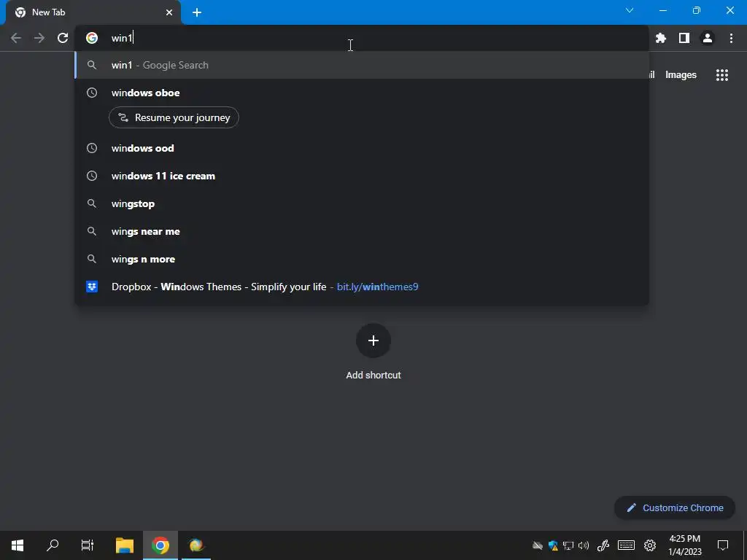Choose the windows ood suggestion
Image resolution: width=747 pixels, height=560 pixels.
(362, 148)
